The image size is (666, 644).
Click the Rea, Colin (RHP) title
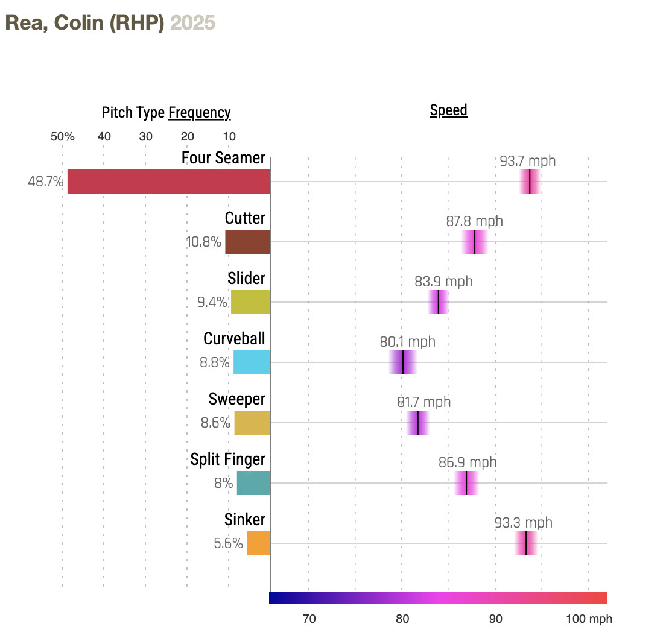pyautogui.click(x=84, y=23)
